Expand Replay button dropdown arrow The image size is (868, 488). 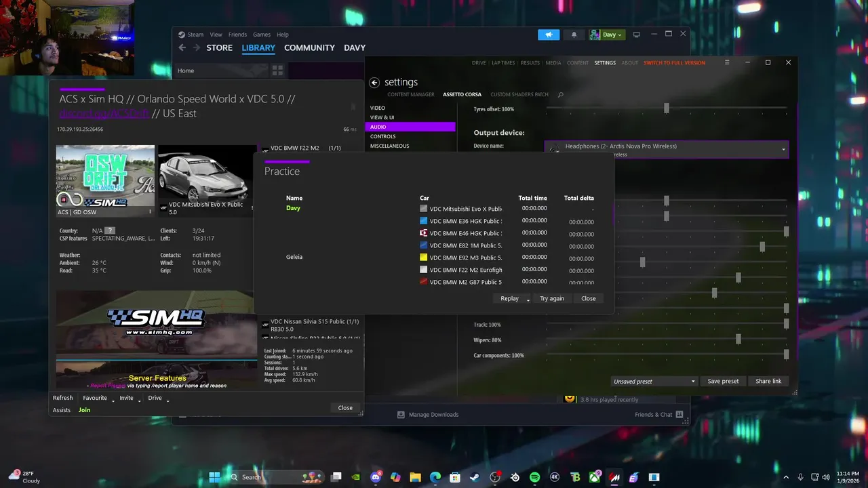pyautogui.click(x=528, y=299)
